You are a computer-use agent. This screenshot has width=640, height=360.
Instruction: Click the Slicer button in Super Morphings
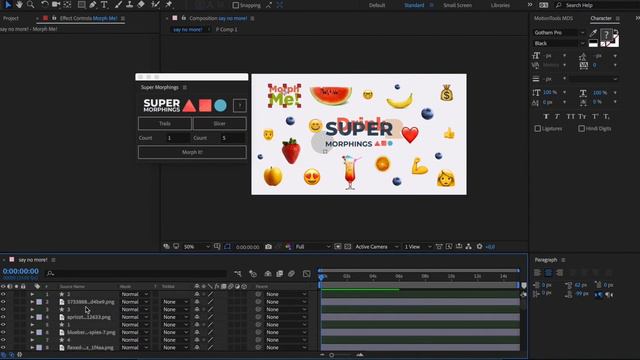[x=220, y=124]
